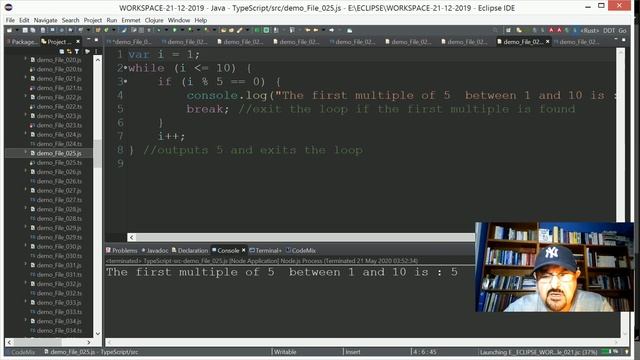This screenshot has width=640, height=360.
Task: Click the green Run toolbar icon
Action: coord(174,30)
